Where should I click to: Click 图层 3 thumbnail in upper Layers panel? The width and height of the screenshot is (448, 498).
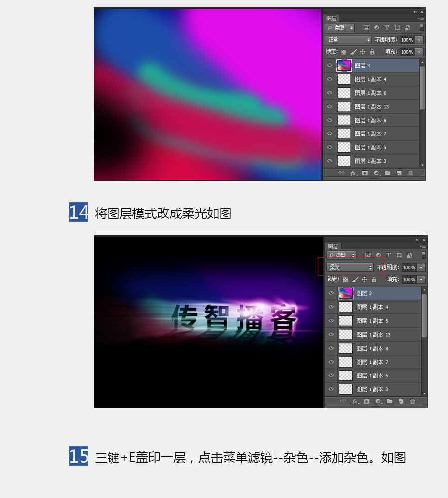click(x=344, y=65)
